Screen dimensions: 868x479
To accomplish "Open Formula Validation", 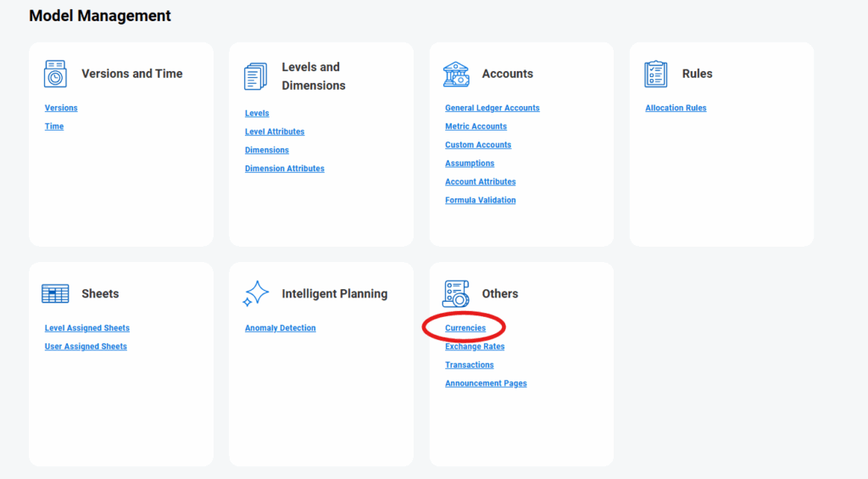I will (481, 201).
